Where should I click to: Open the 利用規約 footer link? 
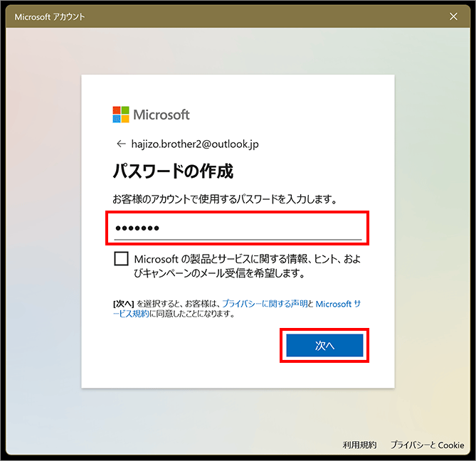click(359, 445)
